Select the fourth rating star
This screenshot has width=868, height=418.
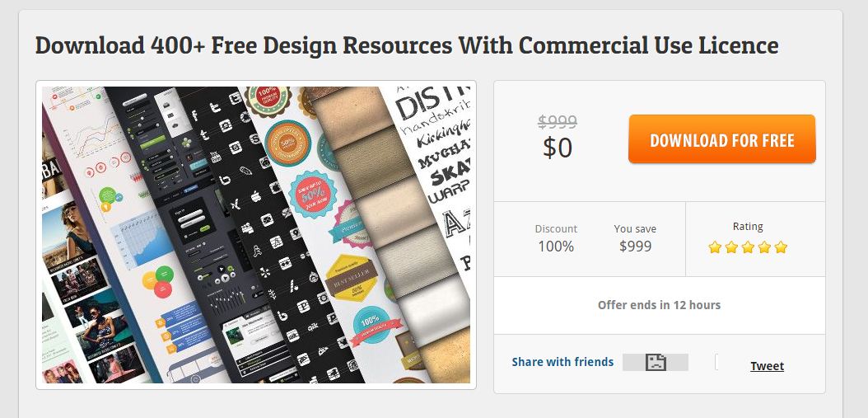764,247
